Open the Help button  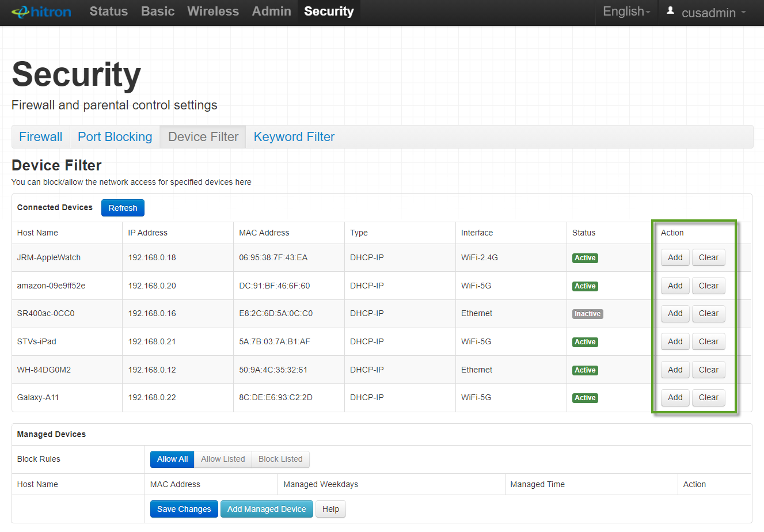pos(330,509)
